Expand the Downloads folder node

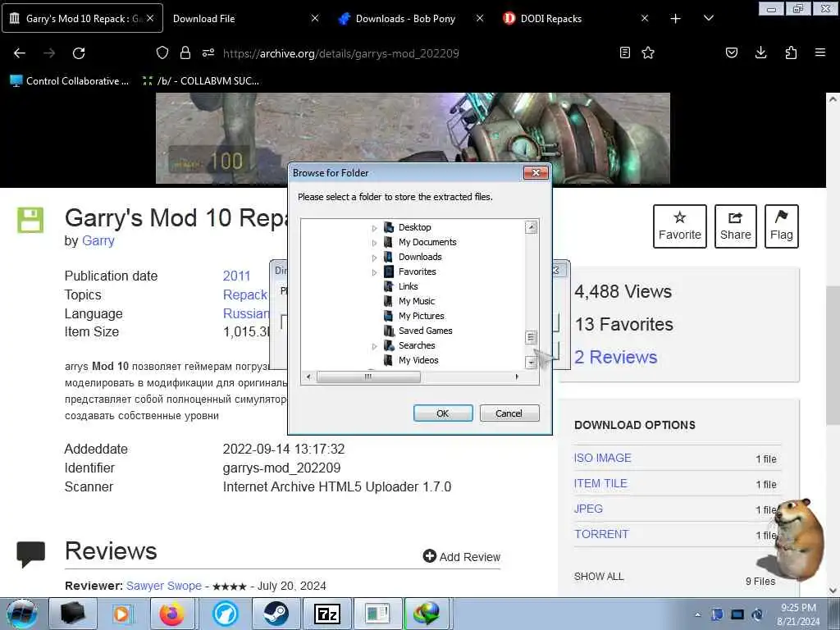pos(374,258)
